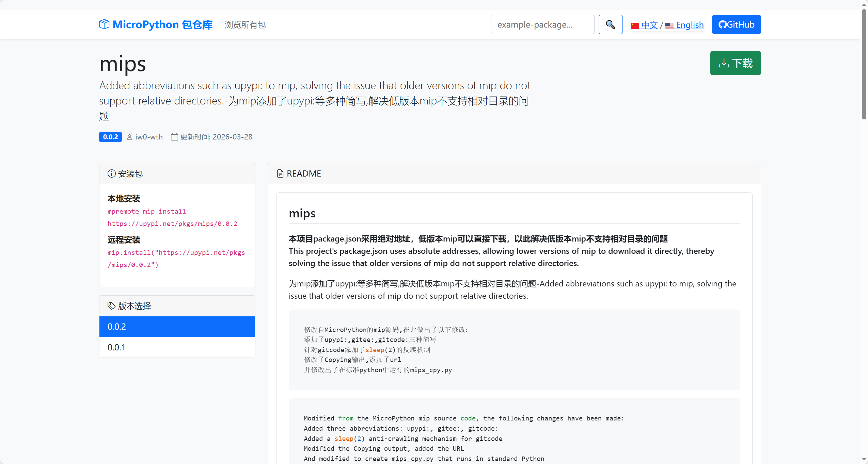Click the MicroPython package box logo icon
868x464 pixels.
tap(104, 24)
